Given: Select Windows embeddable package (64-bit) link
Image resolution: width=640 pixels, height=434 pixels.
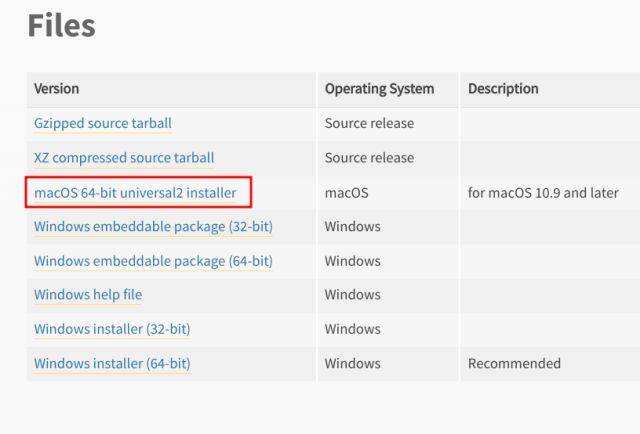Looking at the screenshot, I should click(153, 261).
